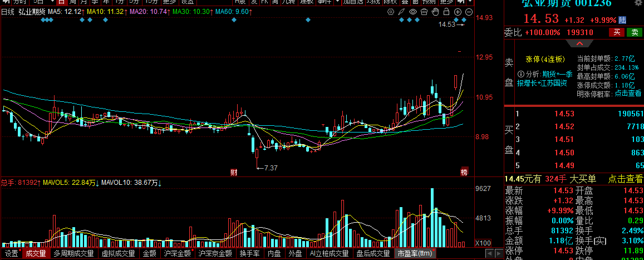Open the 设置 tab in indicator bar
This screenshot has height=260, width=644.
point(12,253)
